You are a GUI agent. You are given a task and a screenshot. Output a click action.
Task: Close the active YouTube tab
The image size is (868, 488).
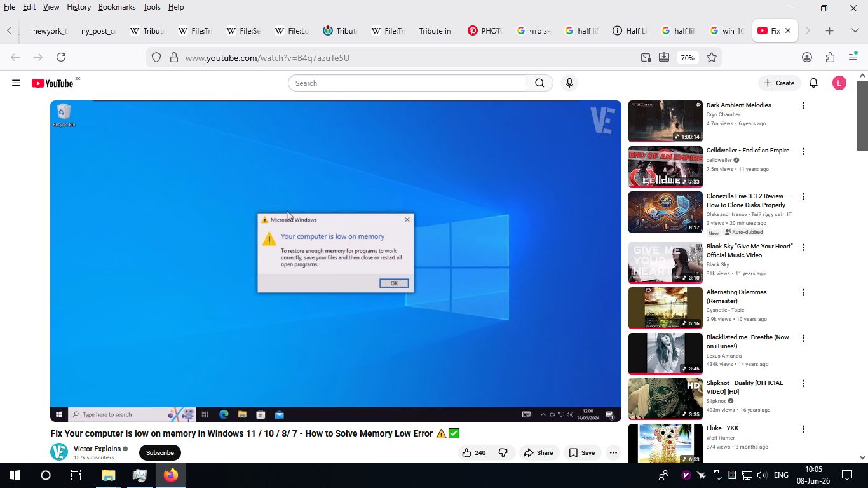point(788,30)
